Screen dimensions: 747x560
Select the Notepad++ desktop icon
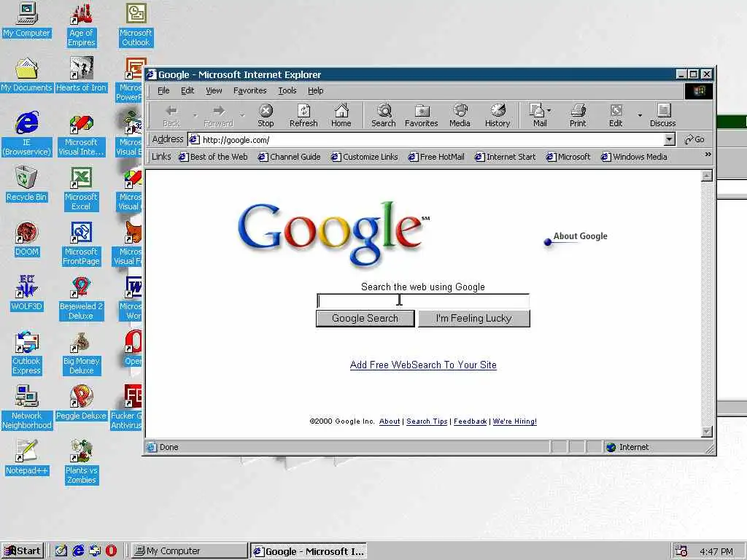[27, 458]
